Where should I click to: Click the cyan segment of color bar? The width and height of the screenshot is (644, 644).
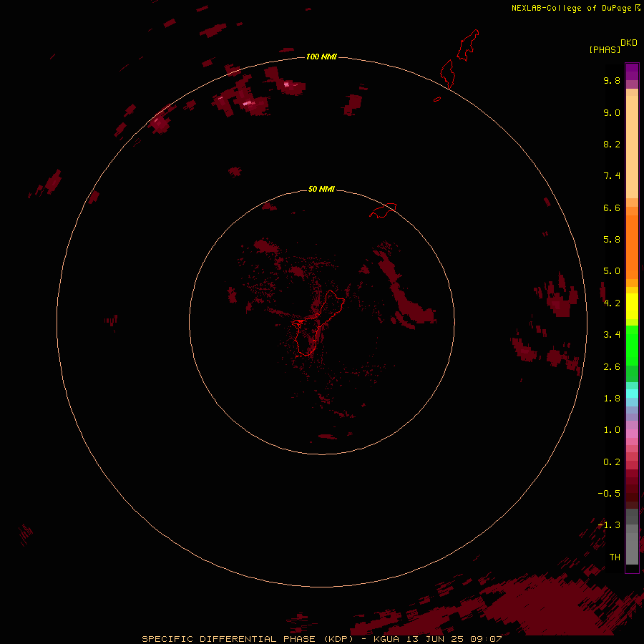(x=632, y=394)
